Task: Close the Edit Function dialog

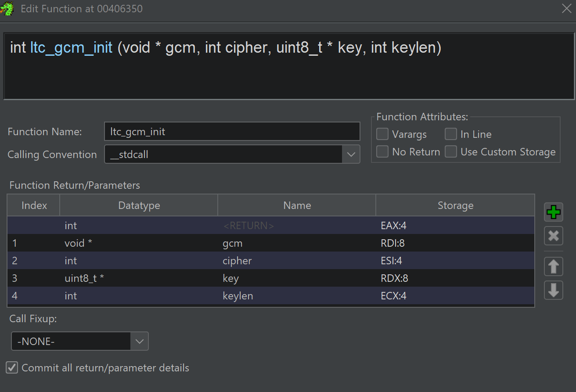Action: [x=566, y=8]
